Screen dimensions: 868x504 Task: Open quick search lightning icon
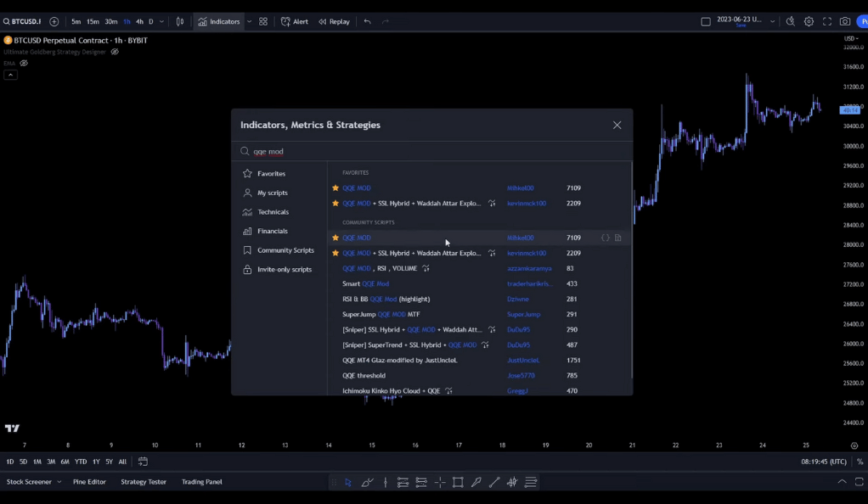pyautogui.click(x=791, y=21)
